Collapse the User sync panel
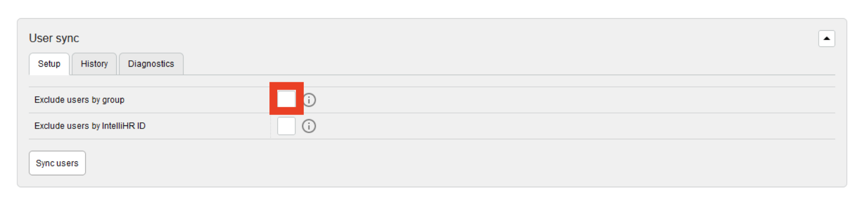Viewport: 868px width, 206px height. (826, 38)
